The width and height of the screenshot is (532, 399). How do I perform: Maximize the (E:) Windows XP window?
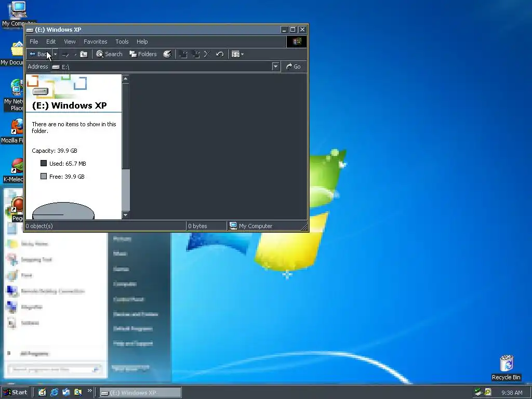293,30
